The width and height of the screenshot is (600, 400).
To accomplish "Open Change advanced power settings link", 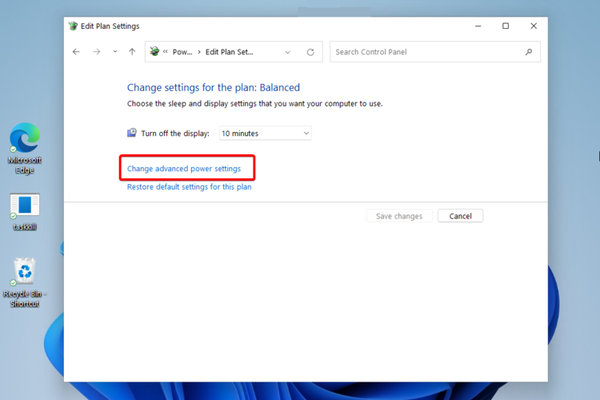I will tap(184, 169).
